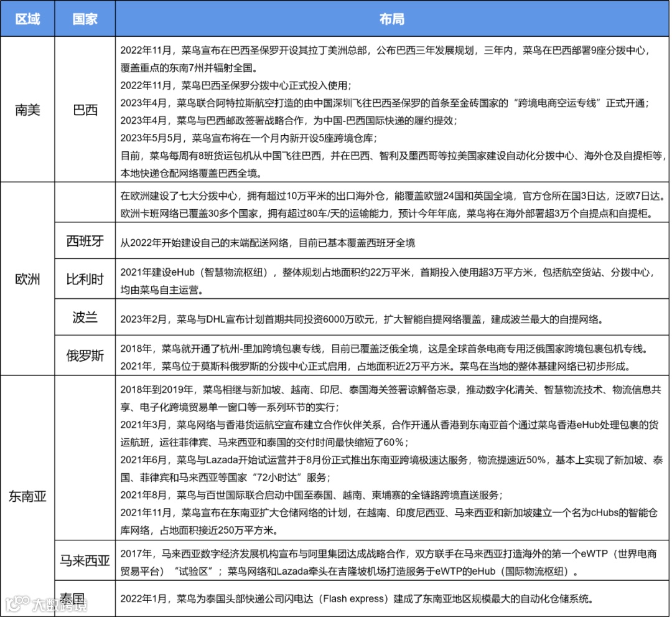Viewport: 672px width, 617px height.
Task: Select the 南美 region cell
Action: (27, 110)
